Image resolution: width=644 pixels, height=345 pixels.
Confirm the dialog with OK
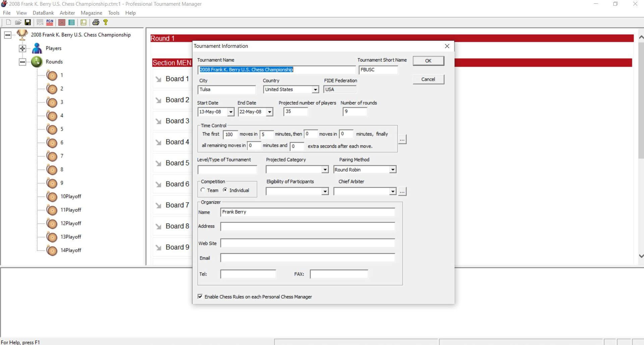(x=428, y=61)
